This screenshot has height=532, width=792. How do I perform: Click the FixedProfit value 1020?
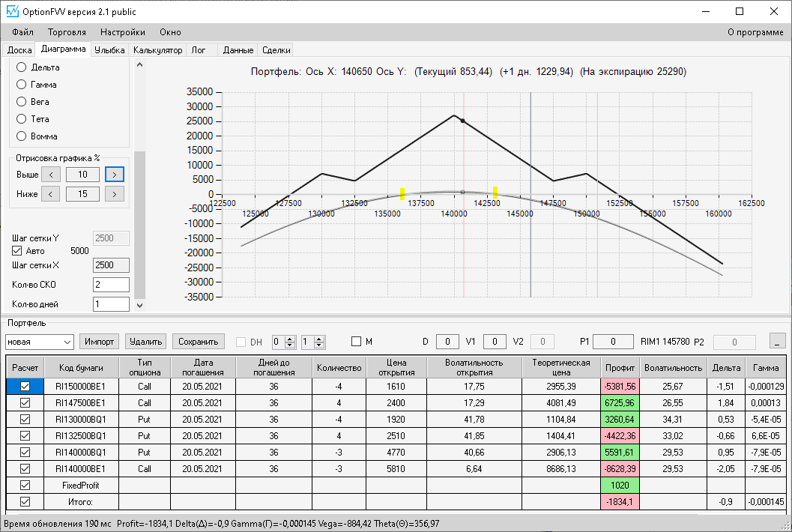point(620,485)
